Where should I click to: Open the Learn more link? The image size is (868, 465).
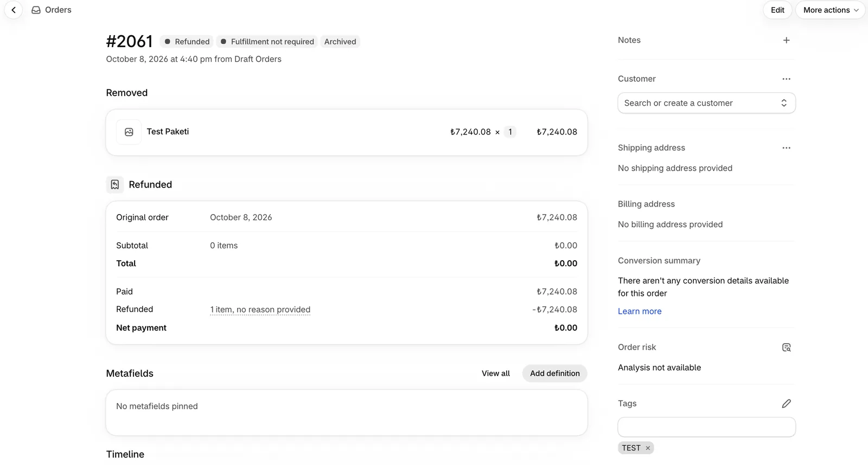pos(640,312)
